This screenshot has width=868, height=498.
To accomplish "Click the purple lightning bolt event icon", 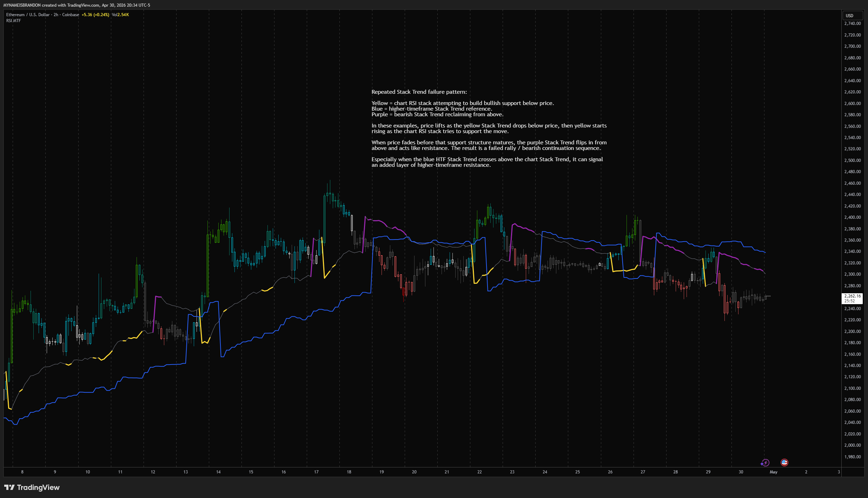I will (765, 463).
